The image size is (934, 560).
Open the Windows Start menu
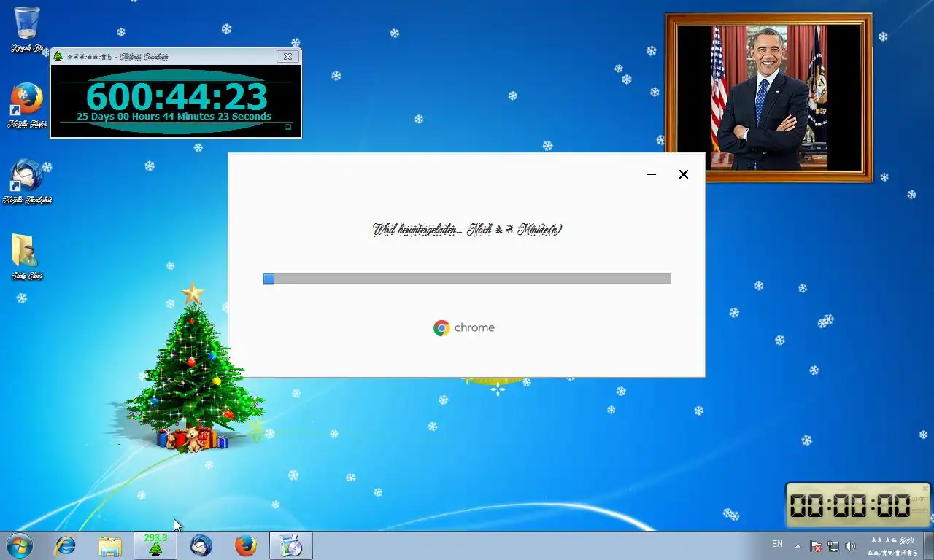(x=19, y=545)
